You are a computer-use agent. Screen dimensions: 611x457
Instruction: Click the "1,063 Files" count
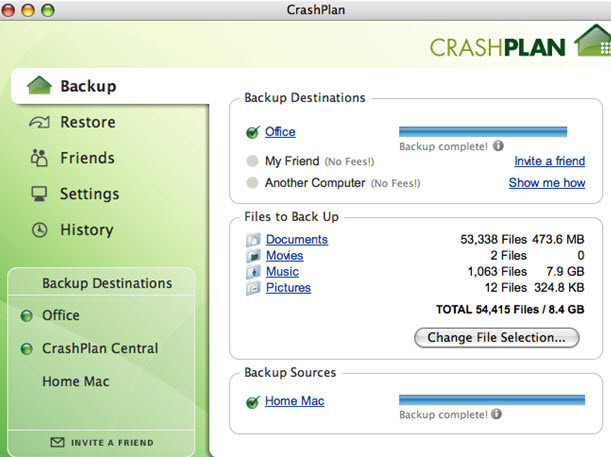point(497,272)
